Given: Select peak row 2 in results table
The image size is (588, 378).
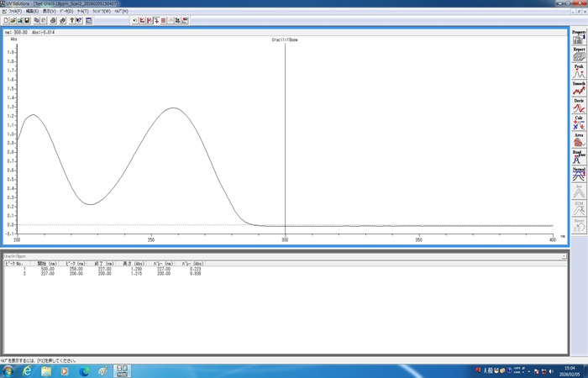Looking at the screenshot, I should point(101,274).
